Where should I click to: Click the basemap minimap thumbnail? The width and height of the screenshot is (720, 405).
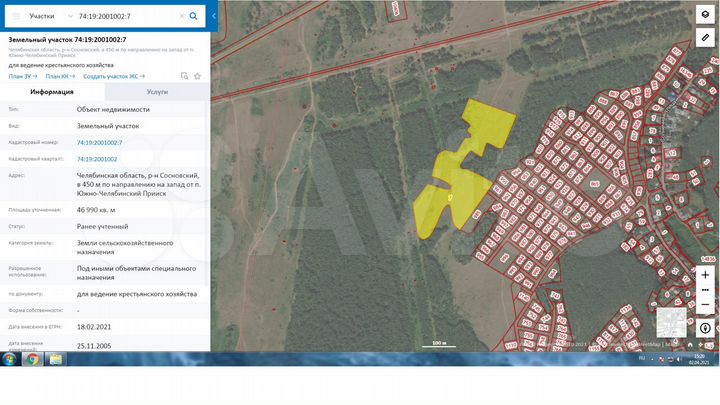point(671,322)
